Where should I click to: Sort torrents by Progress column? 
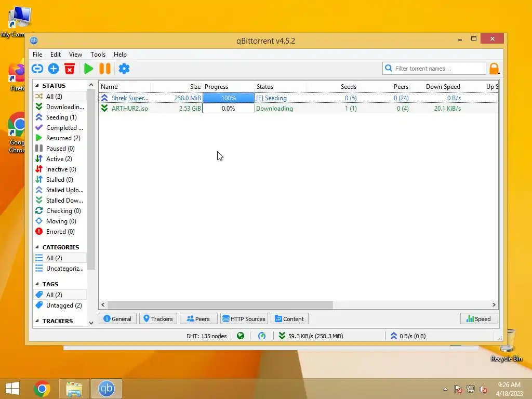[x=229, y=87]
